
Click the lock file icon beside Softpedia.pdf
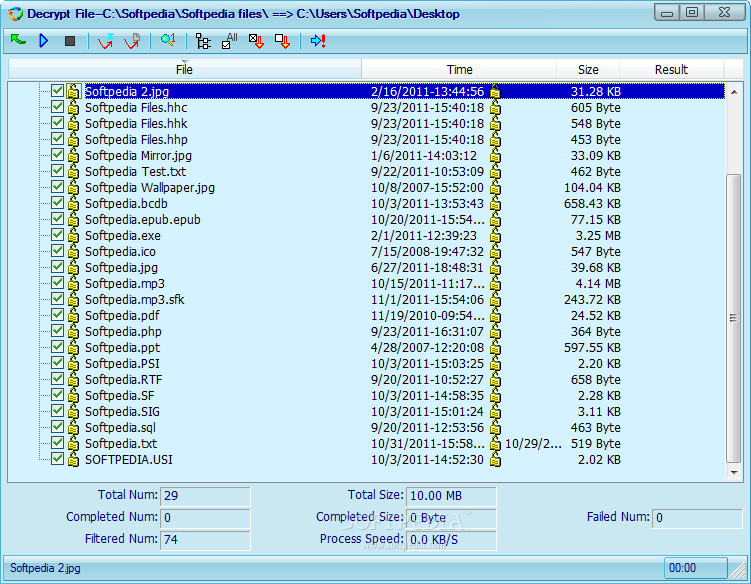pos(73,315)
